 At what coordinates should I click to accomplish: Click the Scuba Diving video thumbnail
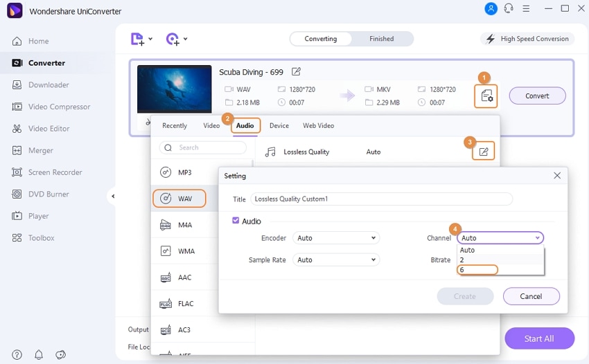[x=175, y=89]
